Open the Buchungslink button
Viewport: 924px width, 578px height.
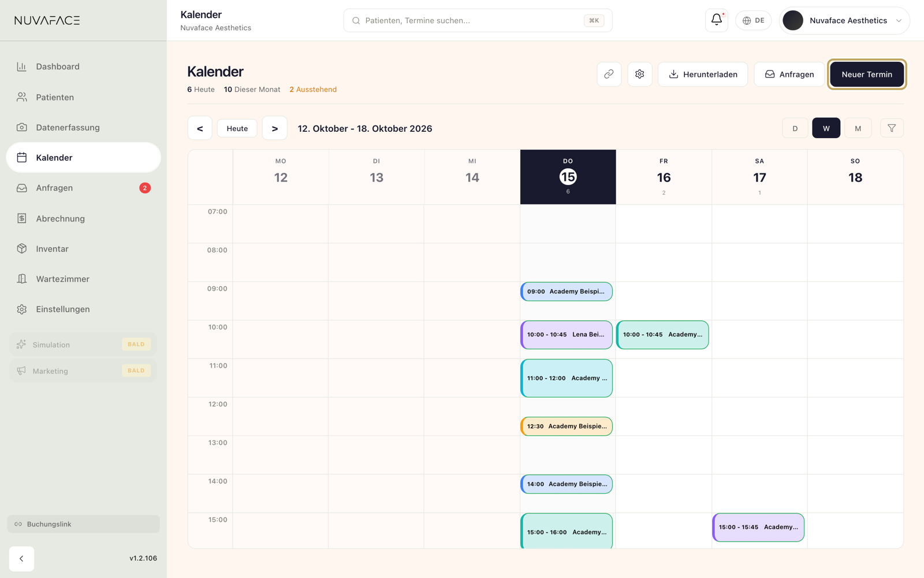coord(83,524)
